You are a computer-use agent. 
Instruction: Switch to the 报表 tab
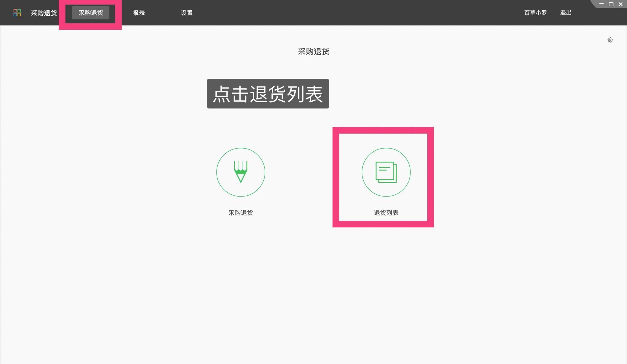click(x=139, y=13)
